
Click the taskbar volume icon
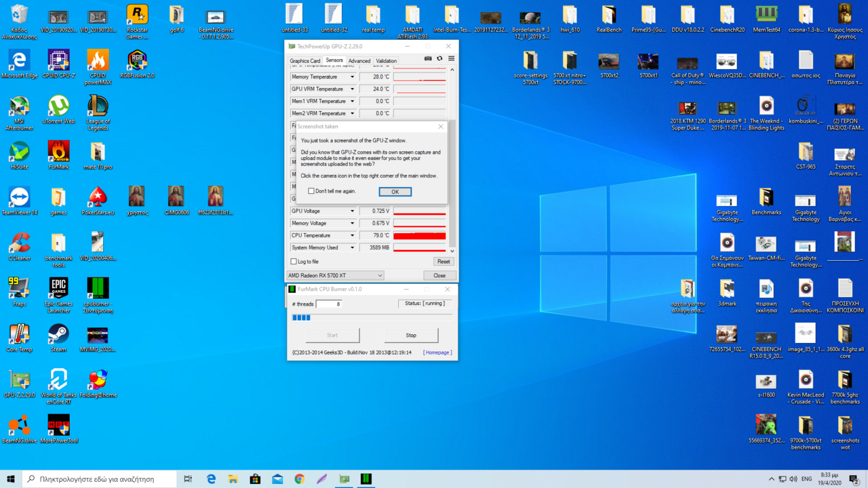pyautogui.click(x=793, y=479)
